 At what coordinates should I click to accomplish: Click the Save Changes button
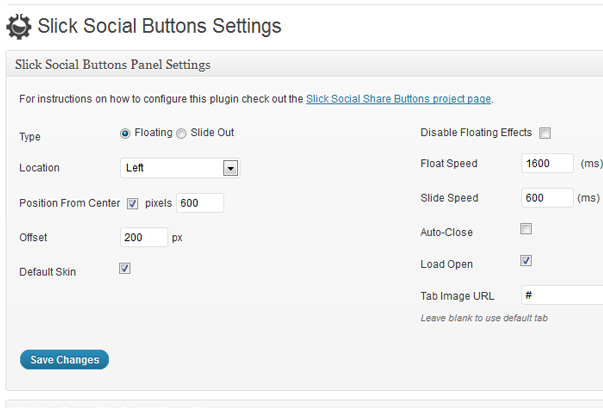65,360
